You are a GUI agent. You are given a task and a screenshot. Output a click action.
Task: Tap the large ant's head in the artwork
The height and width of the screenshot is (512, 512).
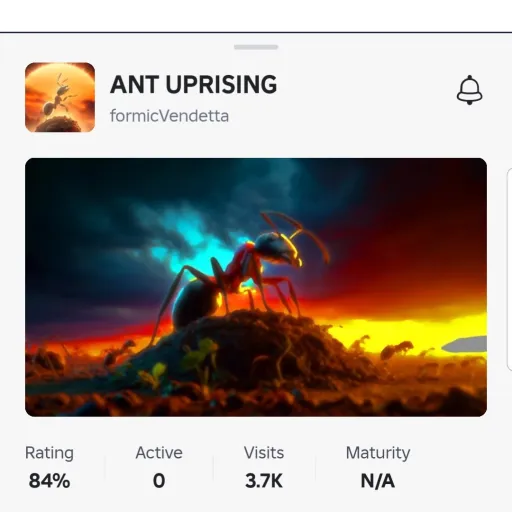click(x=279, y=248)
